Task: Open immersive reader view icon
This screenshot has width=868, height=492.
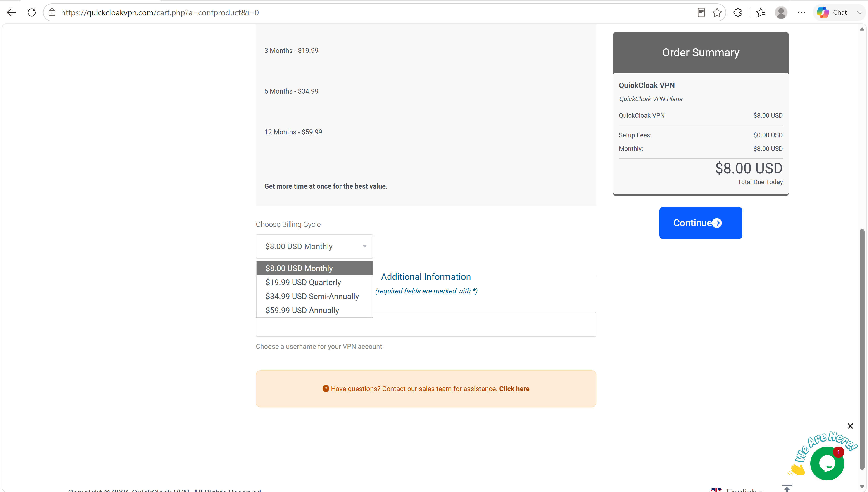Action: 701,12
